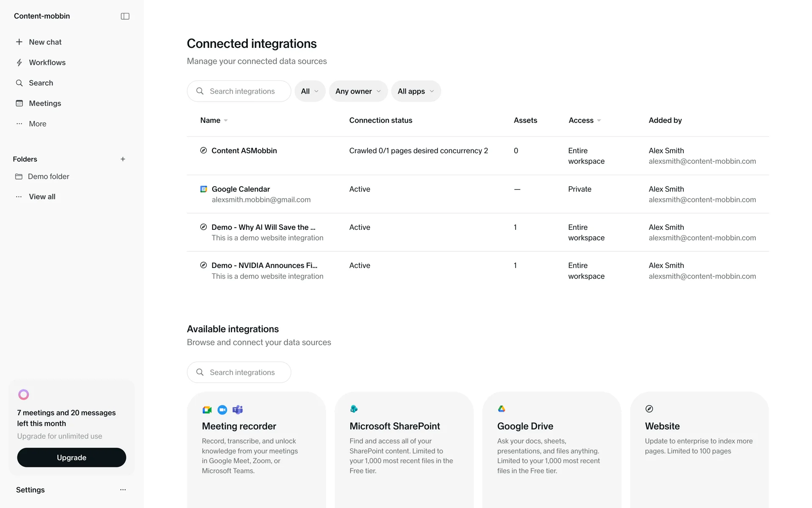Click the Website card compass icon
812x508 pixels.
click(649, 409)
